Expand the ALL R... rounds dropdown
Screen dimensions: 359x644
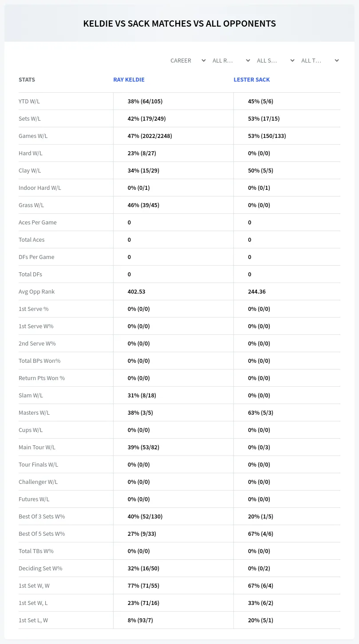pyautogui.click(x=231, y=60)
